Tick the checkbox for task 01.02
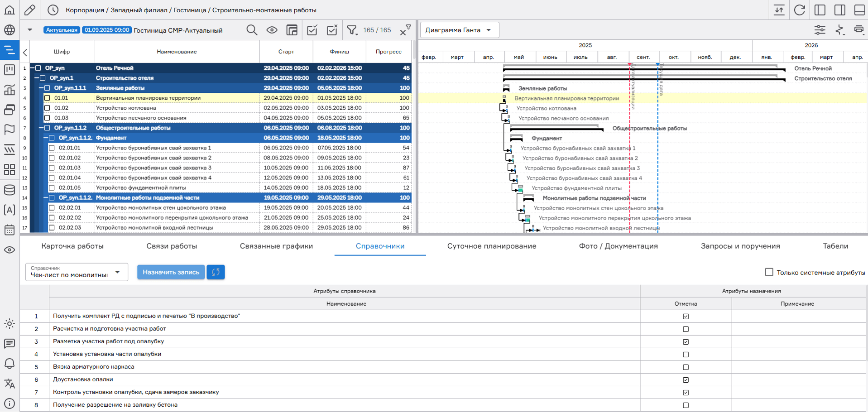This screenshot has width=868, height=413. tap(47, 108)
